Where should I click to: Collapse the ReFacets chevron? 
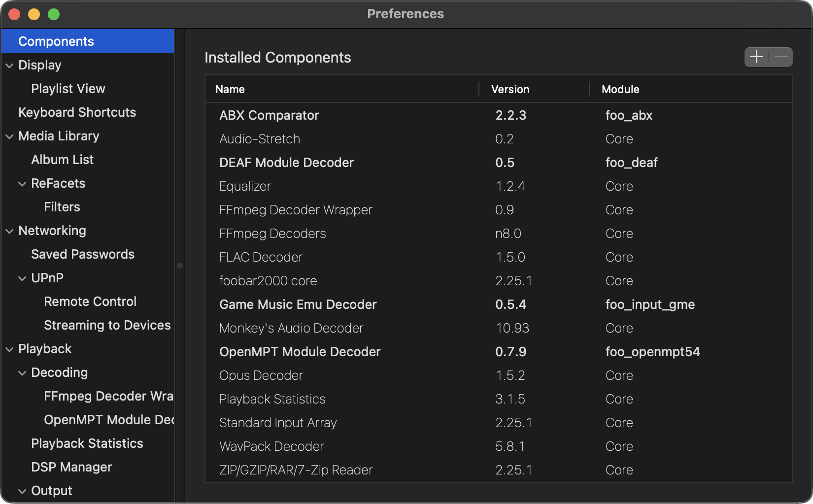click(22, 184)
